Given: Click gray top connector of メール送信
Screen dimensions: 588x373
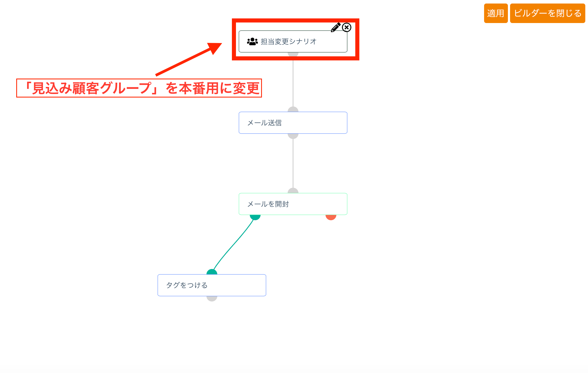Looking at the screenshot, I should tap(293, 109).
